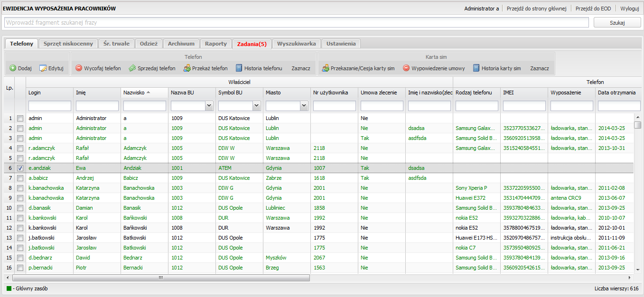Click the red Wycofaj telefon icon

(x=79, y=68)
